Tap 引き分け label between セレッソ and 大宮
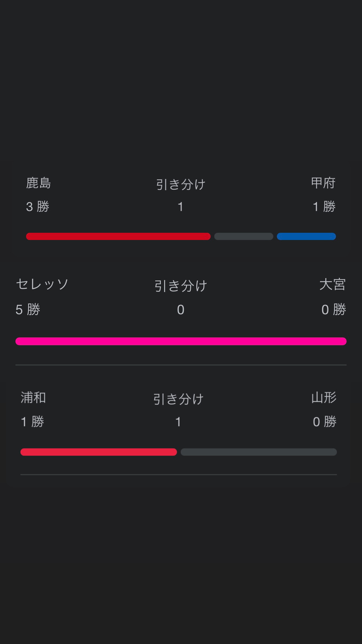Image resolution: width=362 pixels, height=644 pixels. tap(181, 286)
